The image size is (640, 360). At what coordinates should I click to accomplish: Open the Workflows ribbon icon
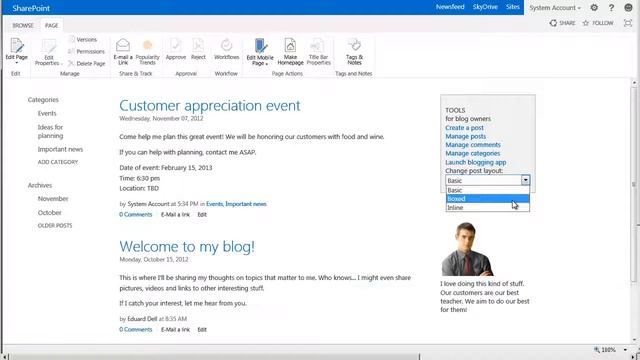(x=227, y=49)
